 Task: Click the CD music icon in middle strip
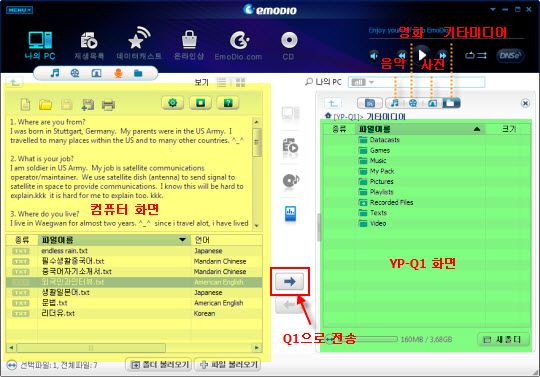pyautogui.click(x=291, y=180)
